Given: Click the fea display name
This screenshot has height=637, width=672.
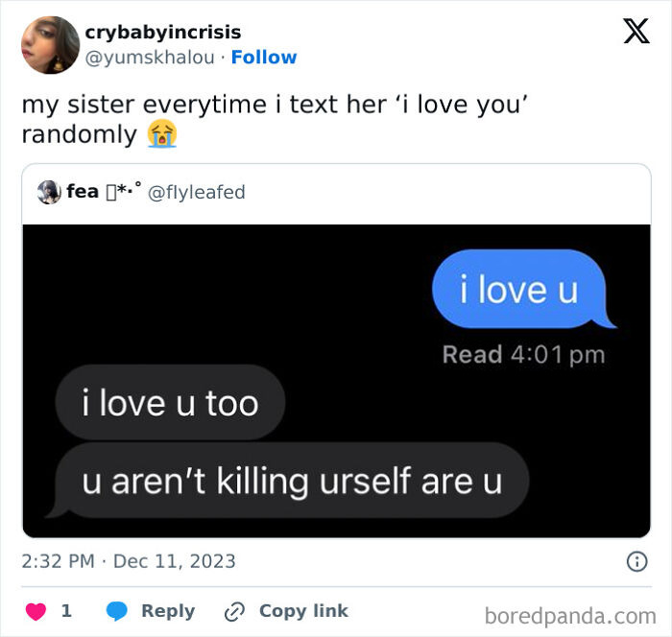Looking at the screenshot, I should point(83,192).
